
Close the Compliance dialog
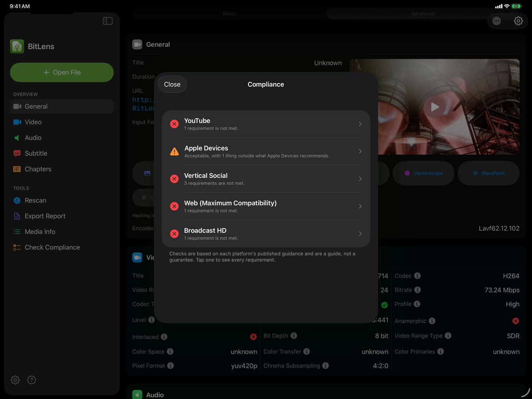coord(172,84)
